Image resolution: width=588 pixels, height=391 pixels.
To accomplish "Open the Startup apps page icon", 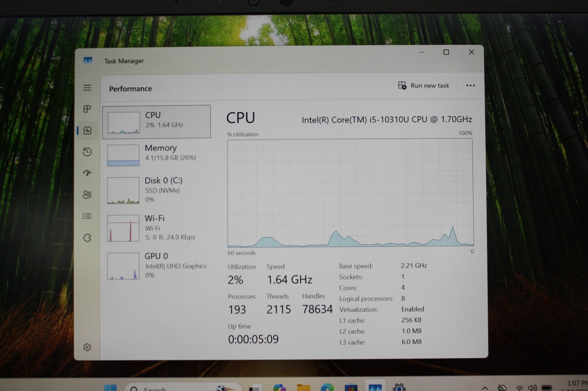I will tap(87, 173).
